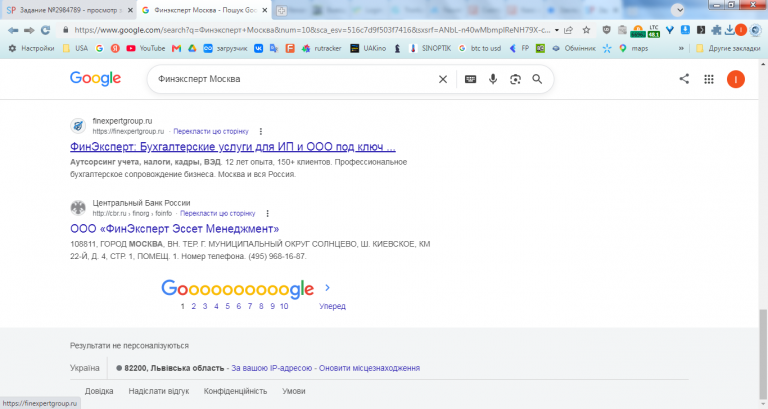Bookmark this page with the star icon

point(586,30)
